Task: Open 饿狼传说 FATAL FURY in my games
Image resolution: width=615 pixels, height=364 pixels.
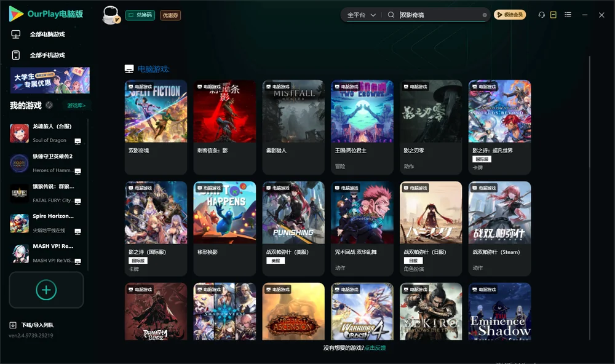Action: (x=46, y=193)
